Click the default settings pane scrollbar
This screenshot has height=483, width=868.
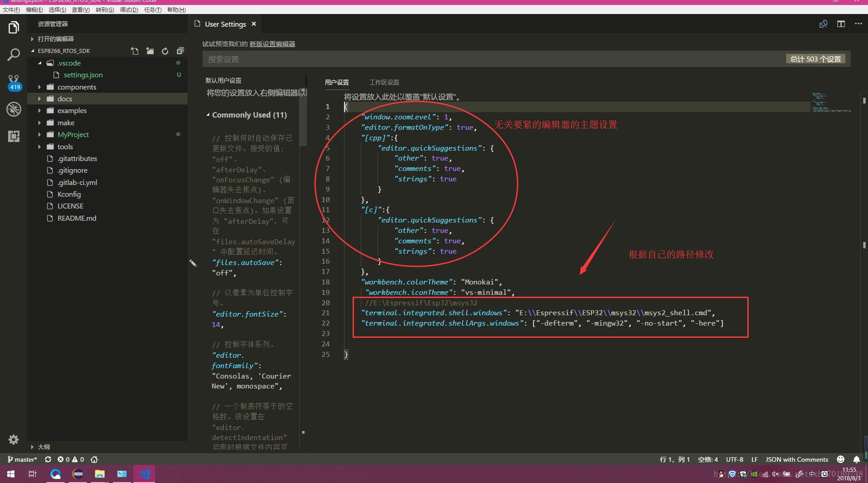click(x=303, y=117)
